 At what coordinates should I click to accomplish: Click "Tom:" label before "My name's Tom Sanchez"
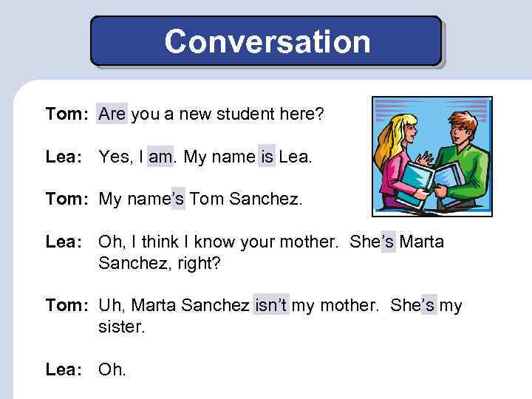point(67,199)
